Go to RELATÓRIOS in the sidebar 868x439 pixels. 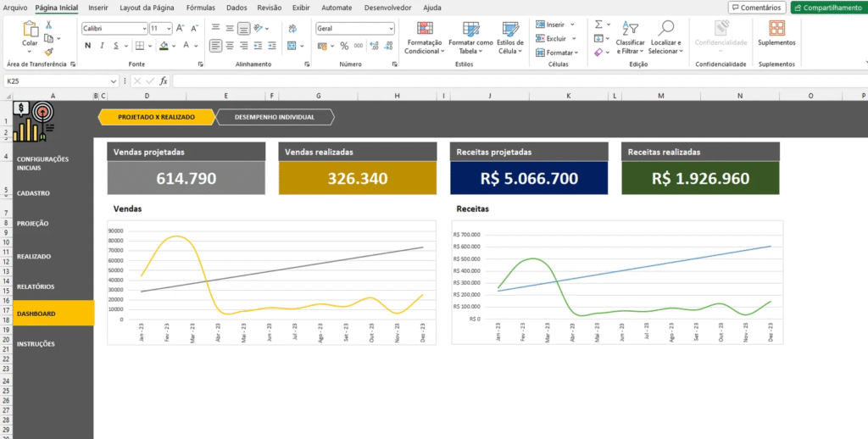click(x=36, y=286)
